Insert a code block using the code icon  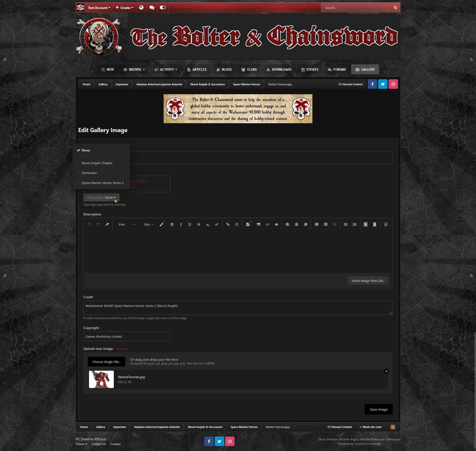[267, 224]
